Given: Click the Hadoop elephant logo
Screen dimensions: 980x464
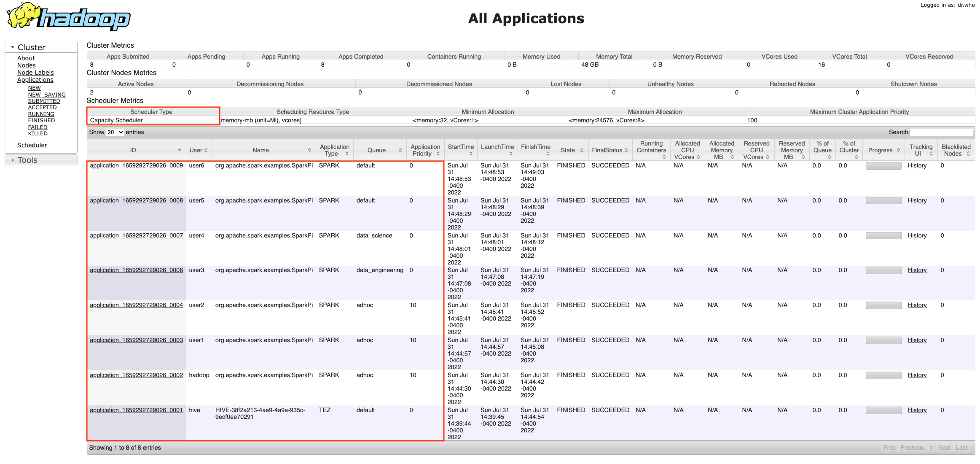Looking at the screenshot, I should [x=23, y=16].
